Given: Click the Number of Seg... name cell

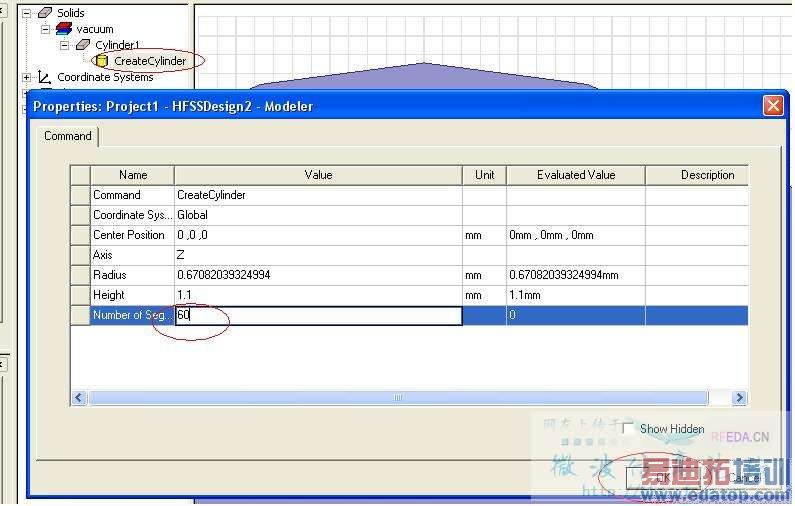Looking at the screenshot, I should (132, 315).
